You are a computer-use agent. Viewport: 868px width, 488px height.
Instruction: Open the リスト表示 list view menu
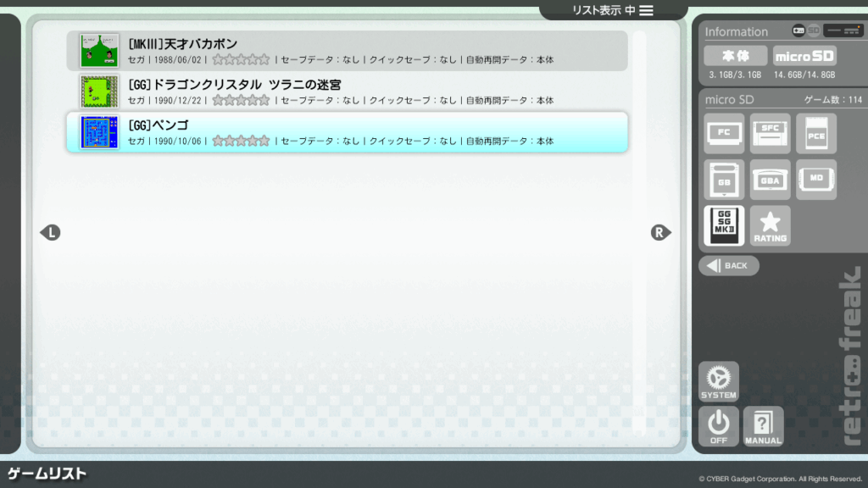click(x=613, y=10)
